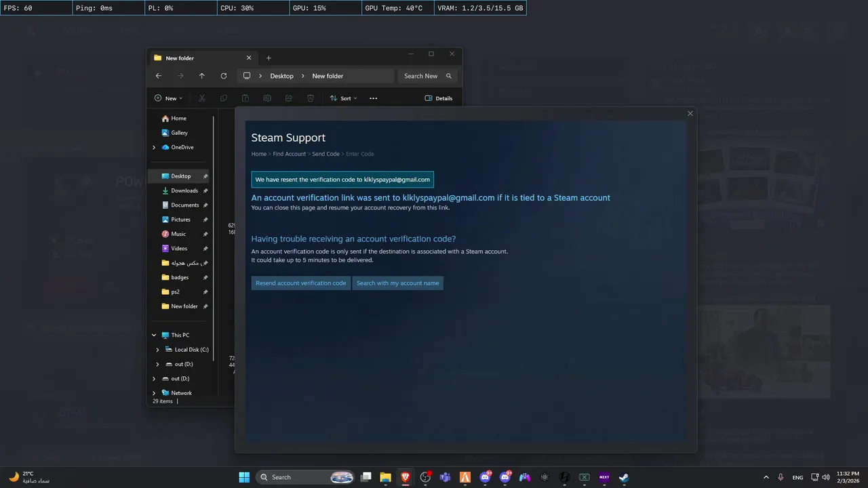
Task: Click the Delete trash icon
Action: click(x=311, y=98)
